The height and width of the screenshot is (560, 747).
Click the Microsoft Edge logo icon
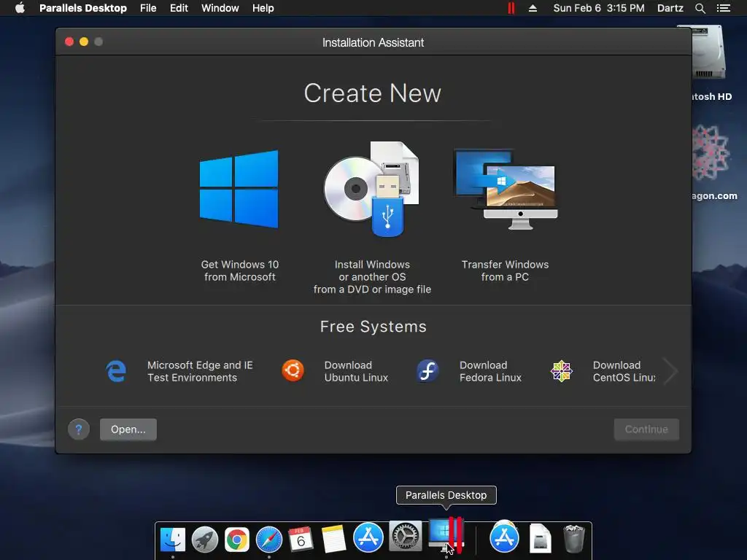pyautogui.click(x=116, y=371)
